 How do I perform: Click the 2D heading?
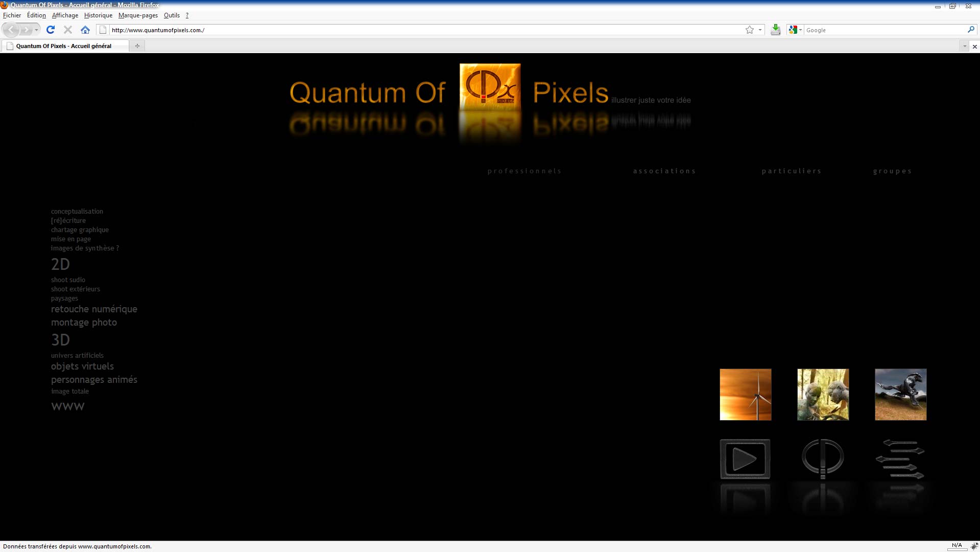(x=60, y=264)
